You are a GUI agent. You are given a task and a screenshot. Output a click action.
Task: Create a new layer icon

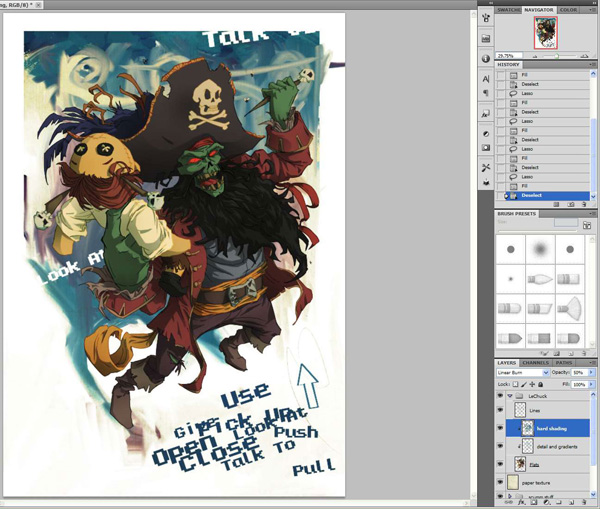tap(571, 502)
